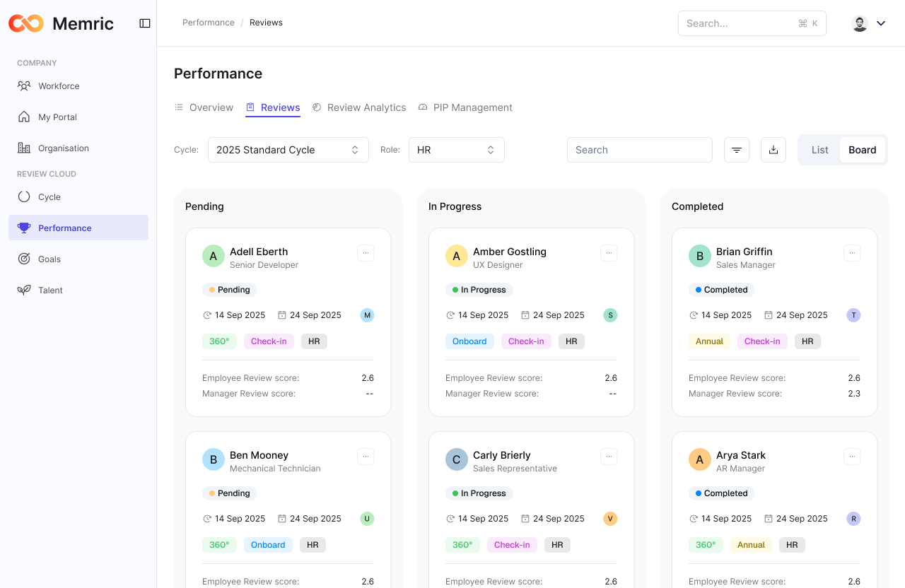The image size is (905, 588).
Task: Click the Memric infinity logo
Action: (26, 23)
